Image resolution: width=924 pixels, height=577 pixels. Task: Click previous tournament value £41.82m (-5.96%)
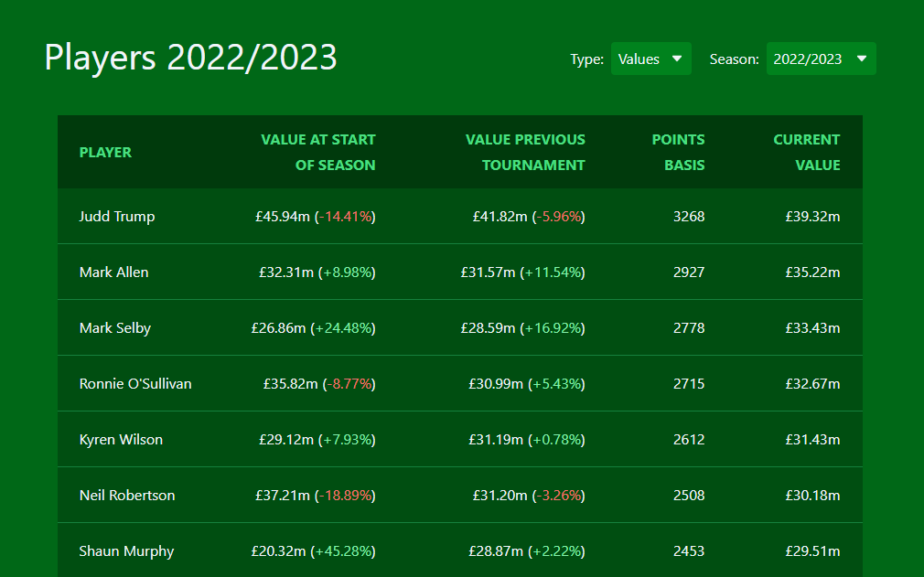[x=529, y=217]
